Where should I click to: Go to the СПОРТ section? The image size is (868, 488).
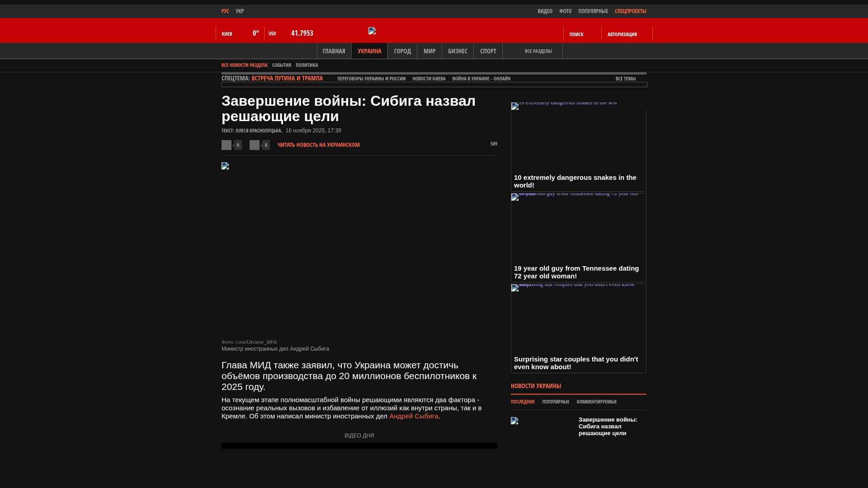[488, 51]
